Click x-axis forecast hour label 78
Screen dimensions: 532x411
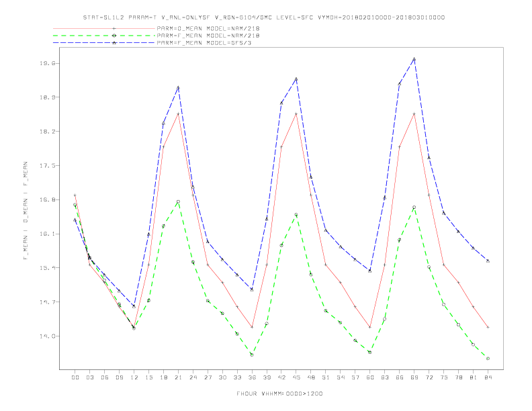(458, 377)
